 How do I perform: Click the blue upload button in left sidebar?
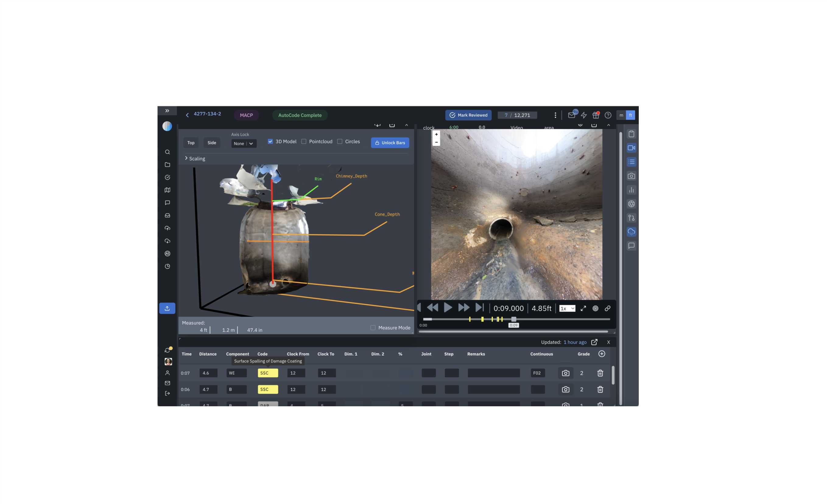pos(167,308)
